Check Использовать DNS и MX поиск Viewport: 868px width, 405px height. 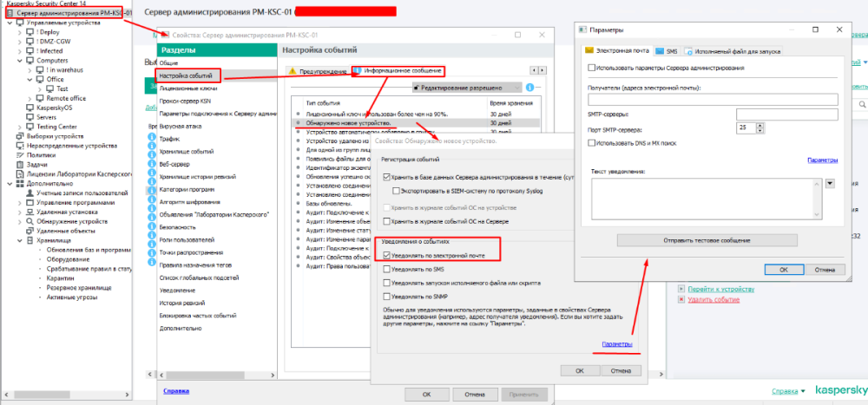coord(592,143)
